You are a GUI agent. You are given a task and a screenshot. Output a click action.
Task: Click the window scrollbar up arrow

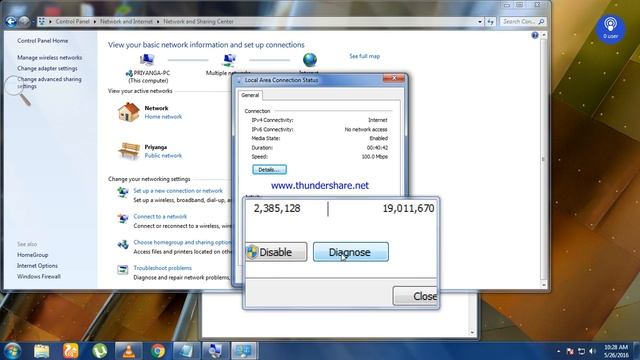coord(543,36)
